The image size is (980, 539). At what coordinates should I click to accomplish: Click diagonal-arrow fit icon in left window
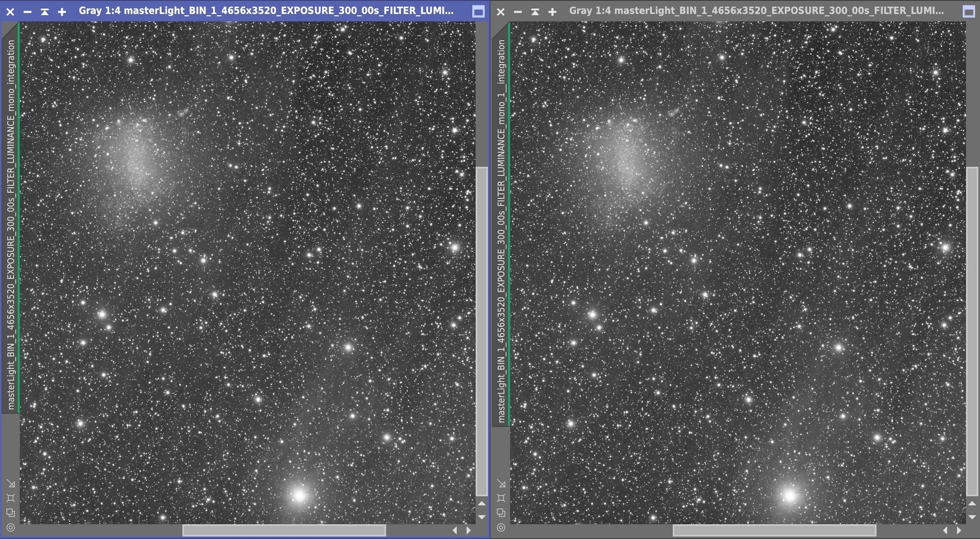pos(11,484)
